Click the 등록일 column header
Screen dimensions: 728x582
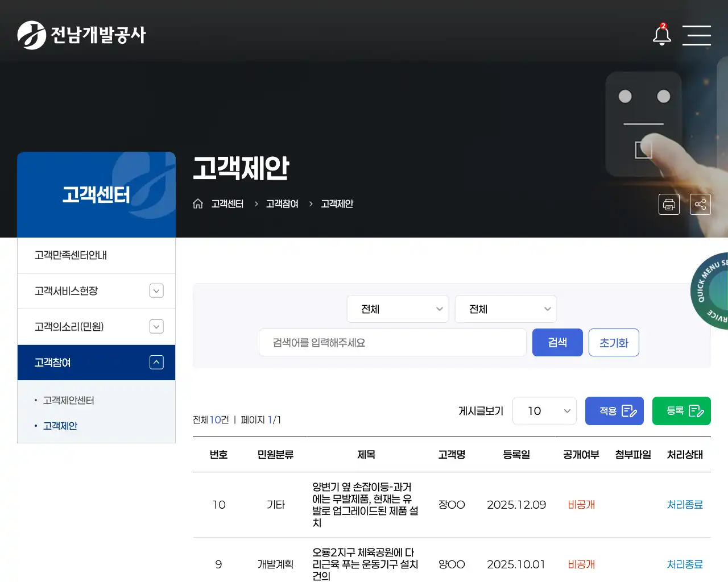516,454
